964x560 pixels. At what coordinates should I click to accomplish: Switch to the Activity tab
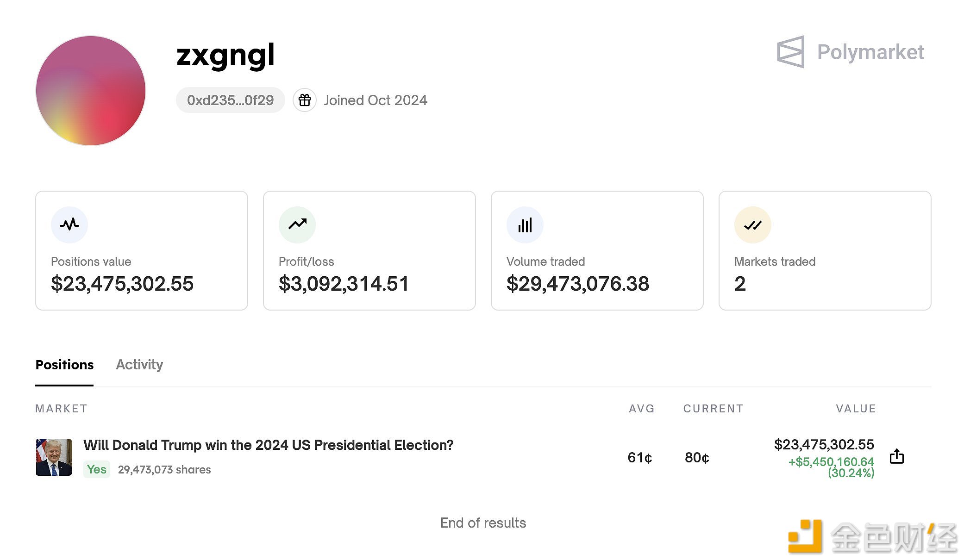(139, 365)
